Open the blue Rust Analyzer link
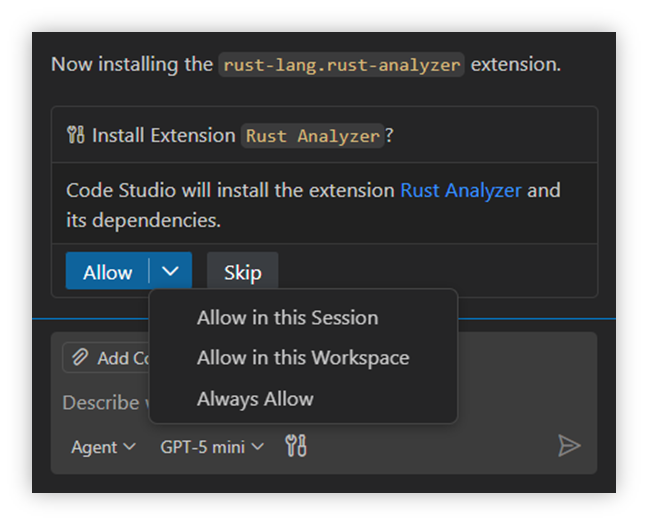Viewport: 648px width, 525px height. click(461, 190)
